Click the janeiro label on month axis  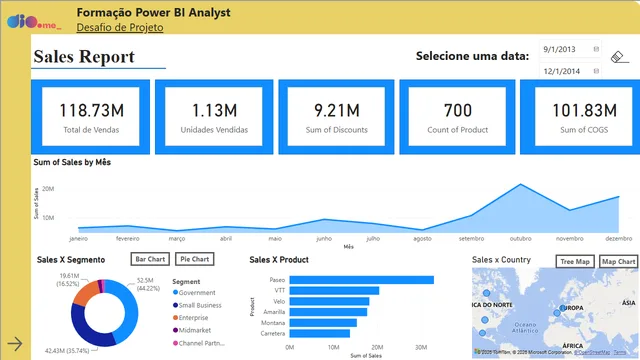(78, 238)
